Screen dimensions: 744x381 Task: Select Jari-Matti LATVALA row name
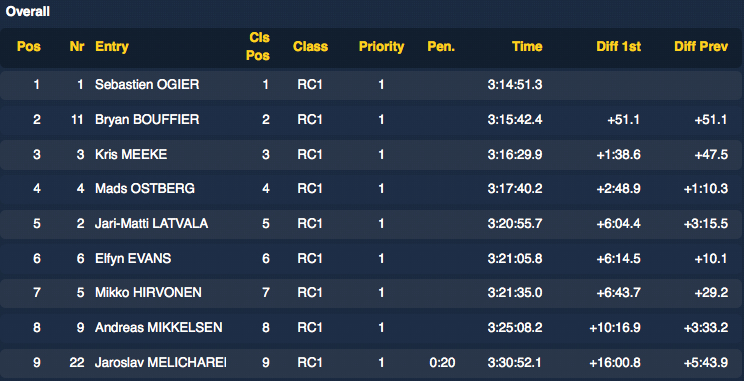click(151, 223)
